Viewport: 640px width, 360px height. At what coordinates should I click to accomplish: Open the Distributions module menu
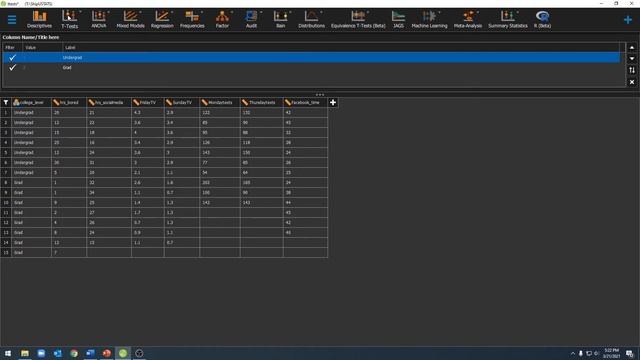click(x=311, y=19)
